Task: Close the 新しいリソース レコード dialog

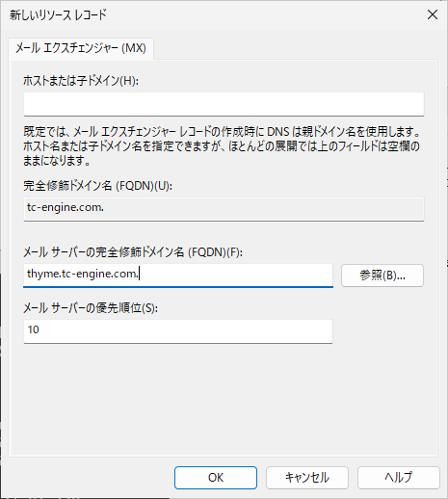Action: 433,14
